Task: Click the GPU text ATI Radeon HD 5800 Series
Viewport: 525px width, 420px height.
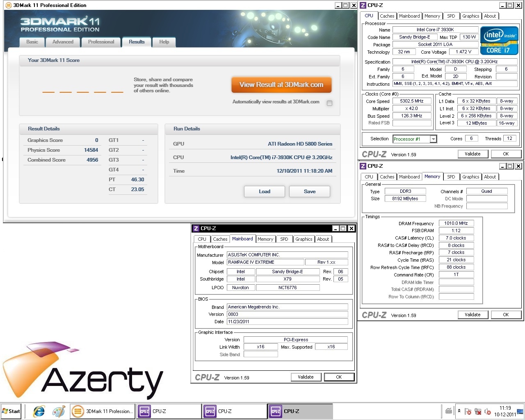Action: [x=300, y=144]
